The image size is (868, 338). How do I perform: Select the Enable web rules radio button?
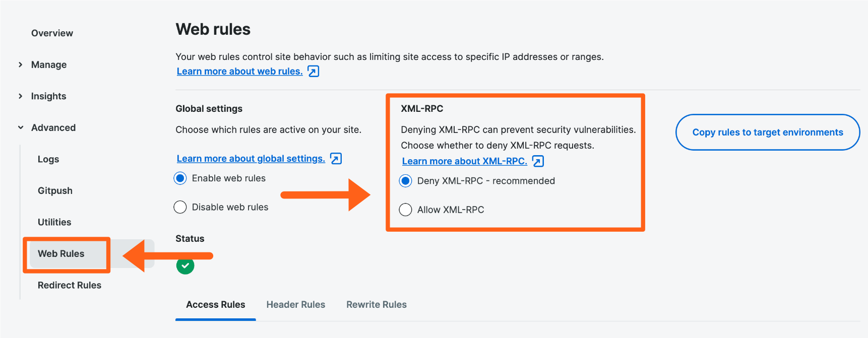(x=180, y=178)
